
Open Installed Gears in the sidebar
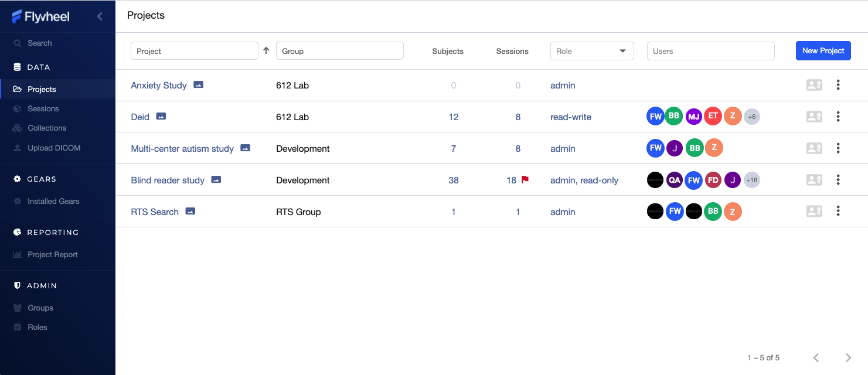[x=53, y=201]
